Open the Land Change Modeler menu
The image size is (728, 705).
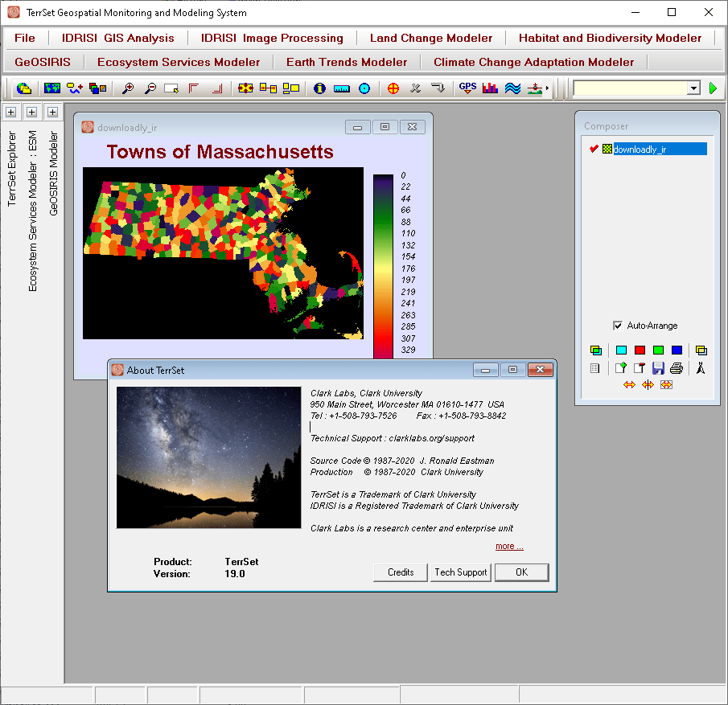point(431,38)
